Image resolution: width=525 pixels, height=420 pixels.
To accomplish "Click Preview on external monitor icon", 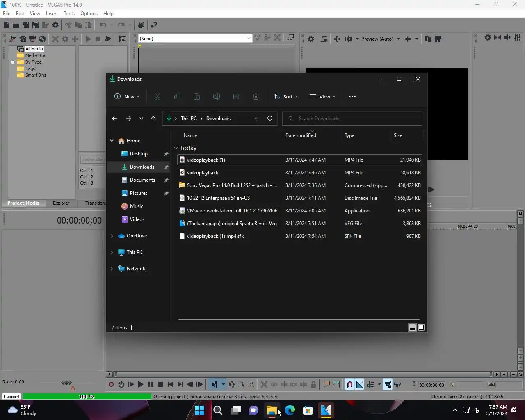I will coord(324,39).
